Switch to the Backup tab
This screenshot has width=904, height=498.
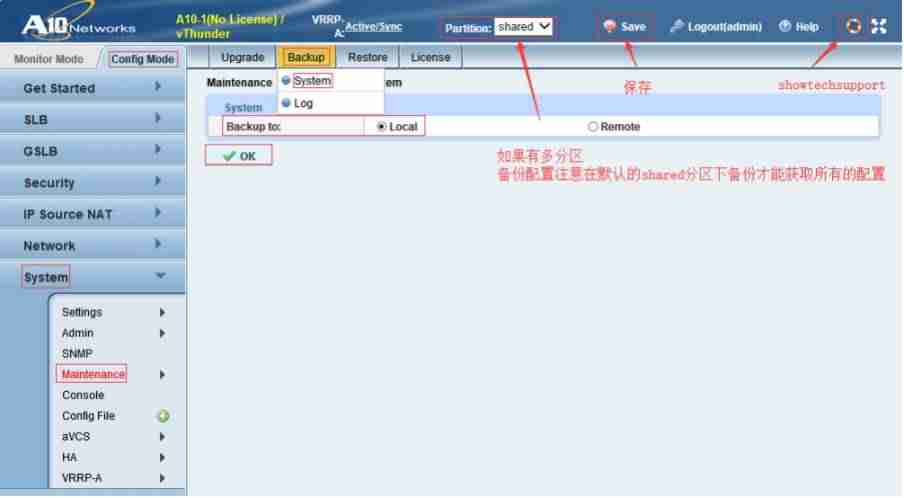(306, 58)
